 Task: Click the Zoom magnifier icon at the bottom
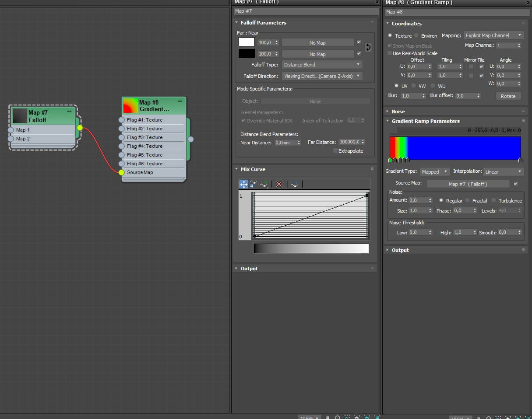pos(338,417)
